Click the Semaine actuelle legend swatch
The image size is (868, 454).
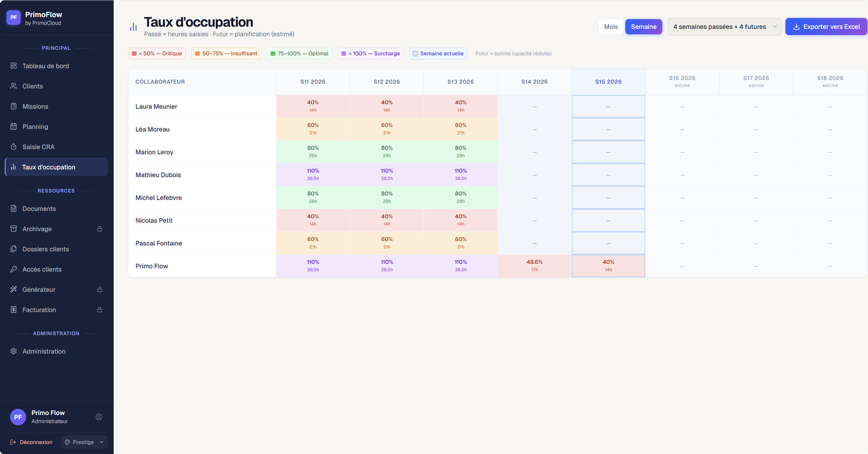pos(415,53)
